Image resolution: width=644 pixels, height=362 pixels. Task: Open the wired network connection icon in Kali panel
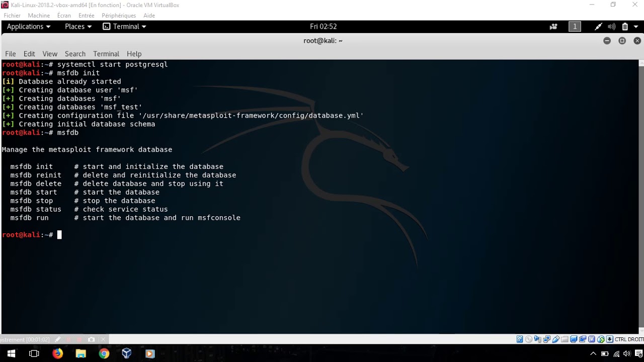598,27
